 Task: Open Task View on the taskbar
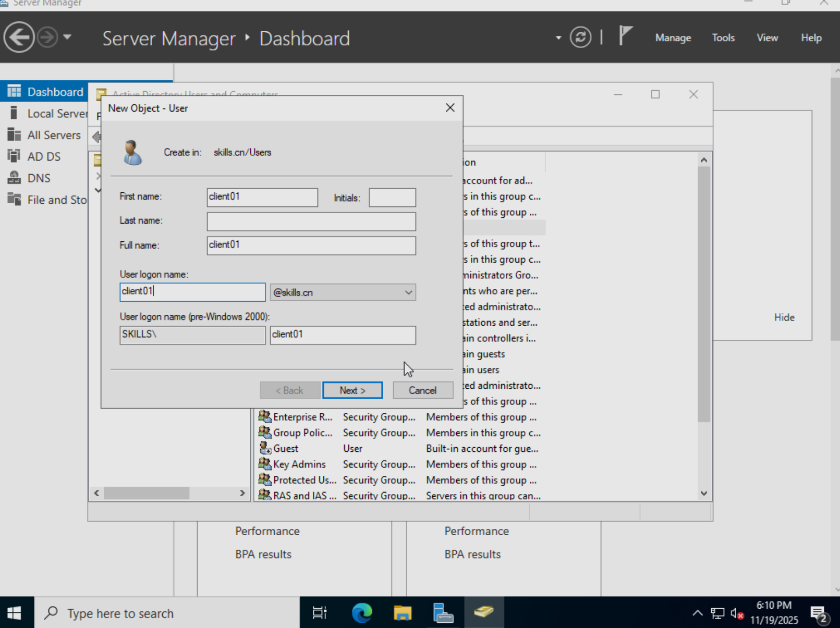(319, 613)
